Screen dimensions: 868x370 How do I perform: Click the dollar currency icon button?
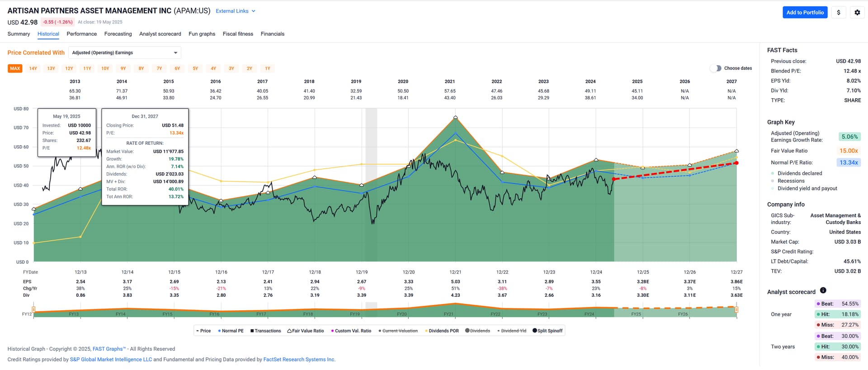coord(839,12)
